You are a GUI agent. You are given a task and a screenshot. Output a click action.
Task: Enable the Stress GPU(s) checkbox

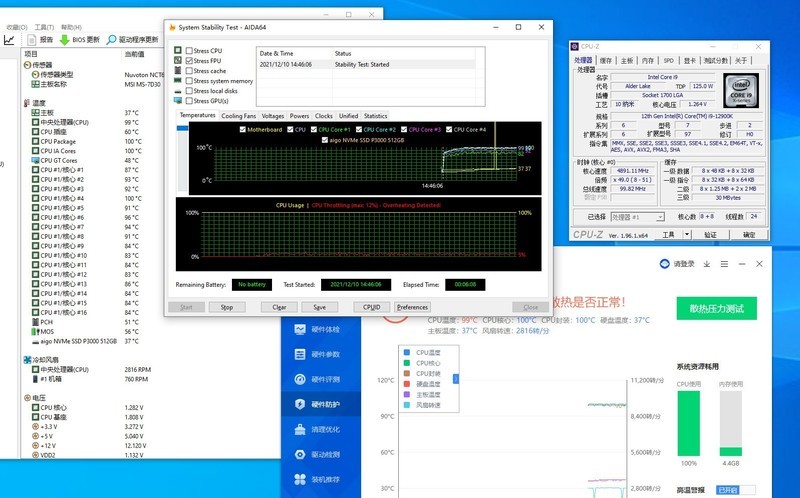[189, 101]
